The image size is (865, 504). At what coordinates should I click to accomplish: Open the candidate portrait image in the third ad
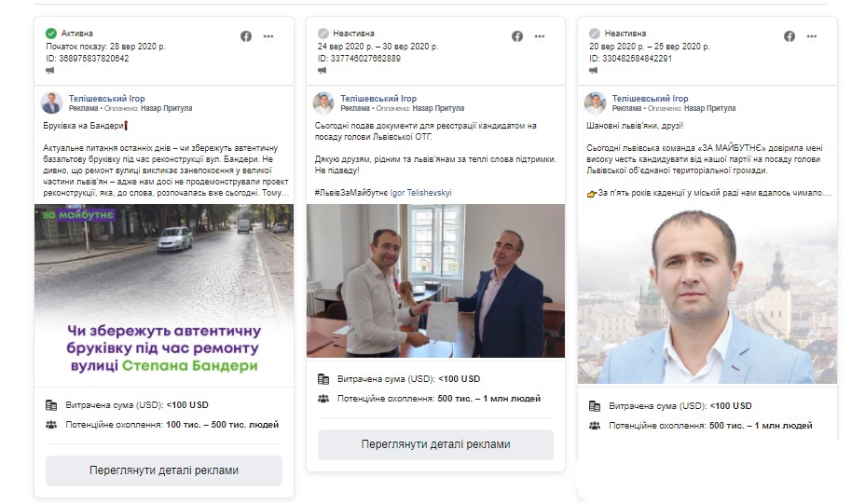[707, 293]
